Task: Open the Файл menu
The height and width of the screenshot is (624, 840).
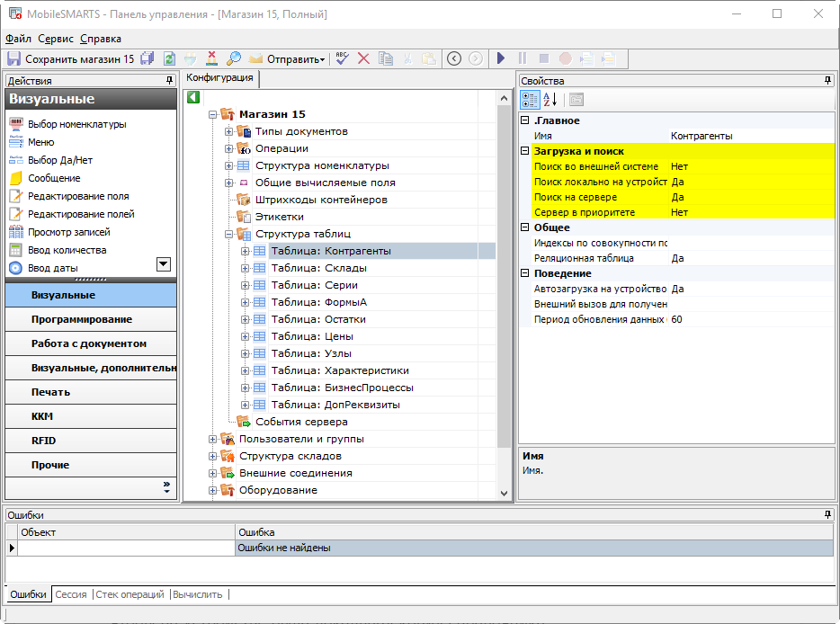Action: (18, 39)
